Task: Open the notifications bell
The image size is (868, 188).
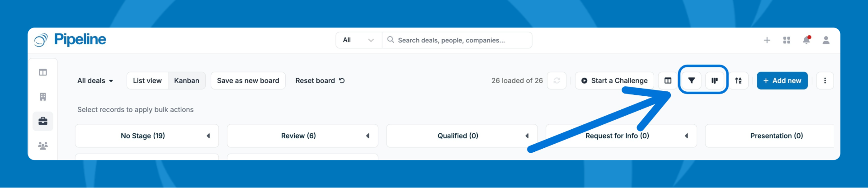Action: pos(807,40)
